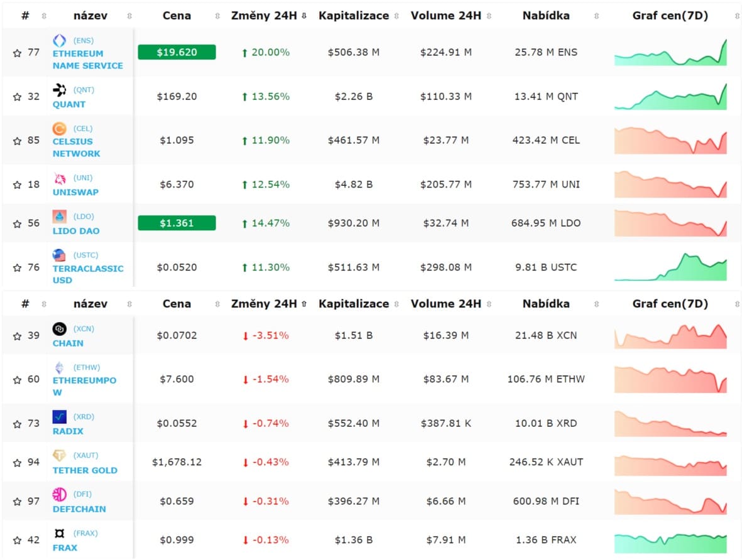Star EthereumPoW as favorite
Viewport: 742px width, 560px height.
click(x=17, y=380)
